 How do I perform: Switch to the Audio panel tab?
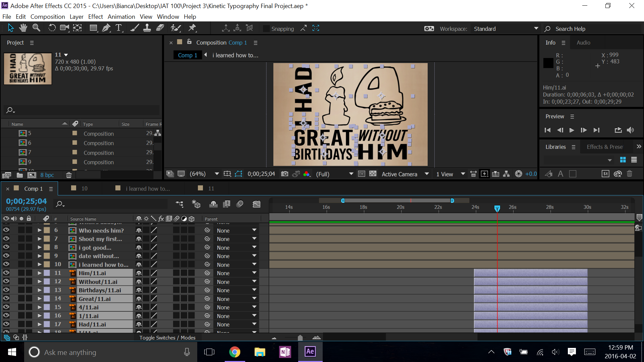tap(583, 43)
